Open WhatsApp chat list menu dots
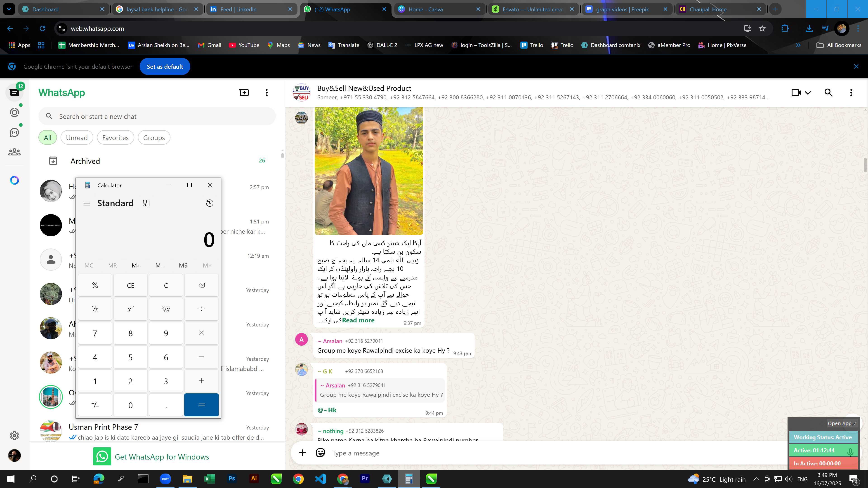 (267, 93)
